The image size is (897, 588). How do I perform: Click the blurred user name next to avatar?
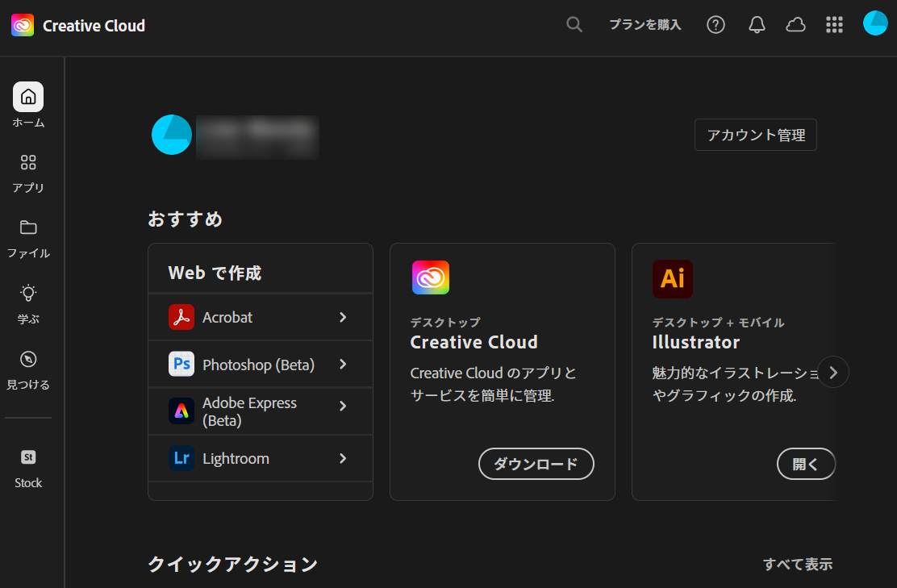257,136
